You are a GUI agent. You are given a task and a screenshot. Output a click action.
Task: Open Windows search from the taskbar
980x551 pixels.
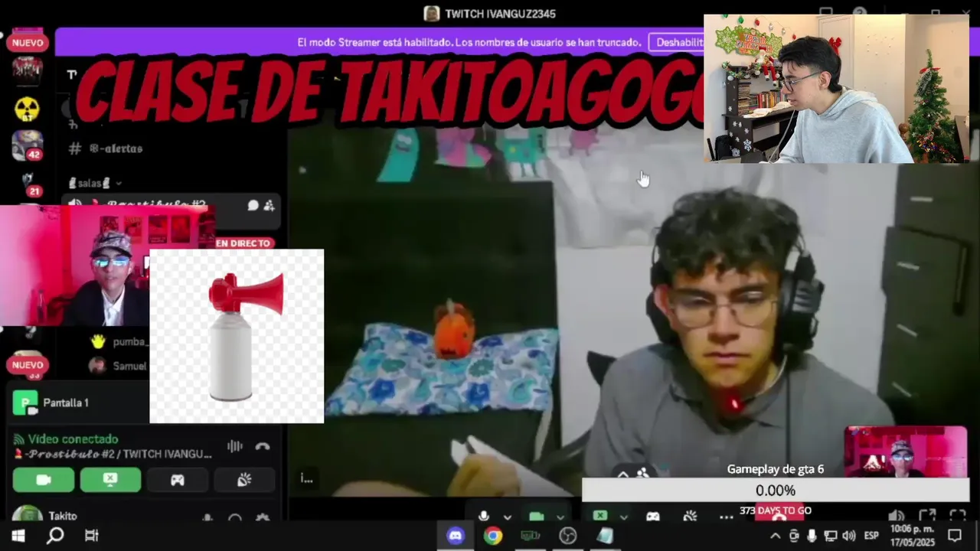pyautogui.click(x=55, y=536)
